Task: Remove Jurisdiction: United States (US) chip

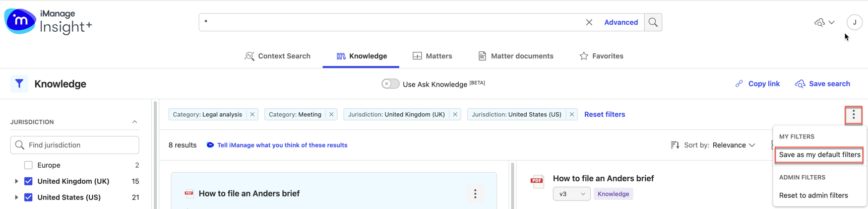Action: (x=572, y=114)
